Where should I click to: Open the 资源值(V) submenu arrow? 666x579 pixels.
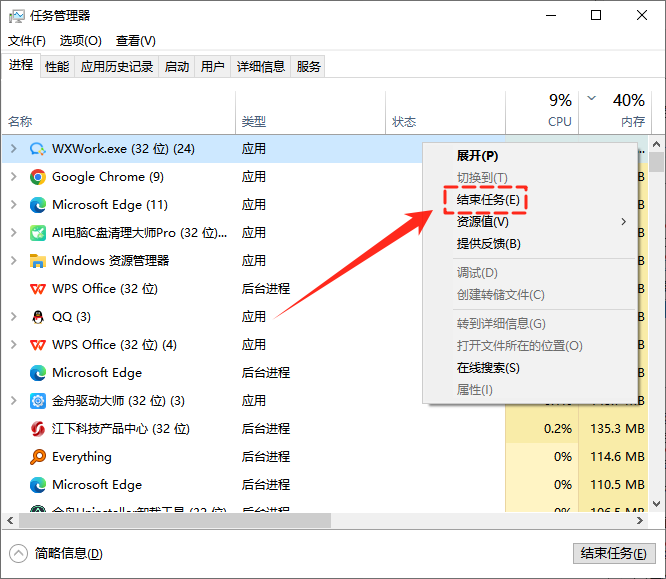point(624,222)
